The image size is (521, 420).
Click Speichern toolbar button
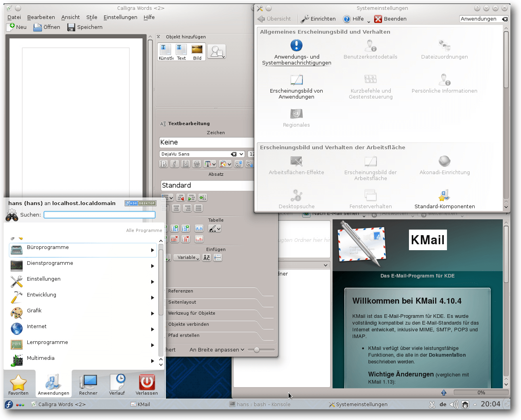coord(85,27)
